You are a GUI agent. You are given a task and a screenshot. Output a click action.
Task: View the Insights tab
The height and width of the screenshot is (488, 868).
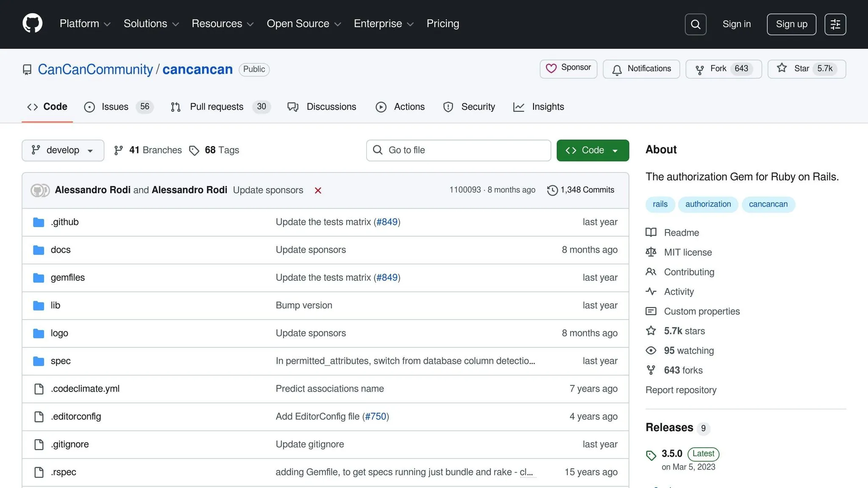click(538, 107)
